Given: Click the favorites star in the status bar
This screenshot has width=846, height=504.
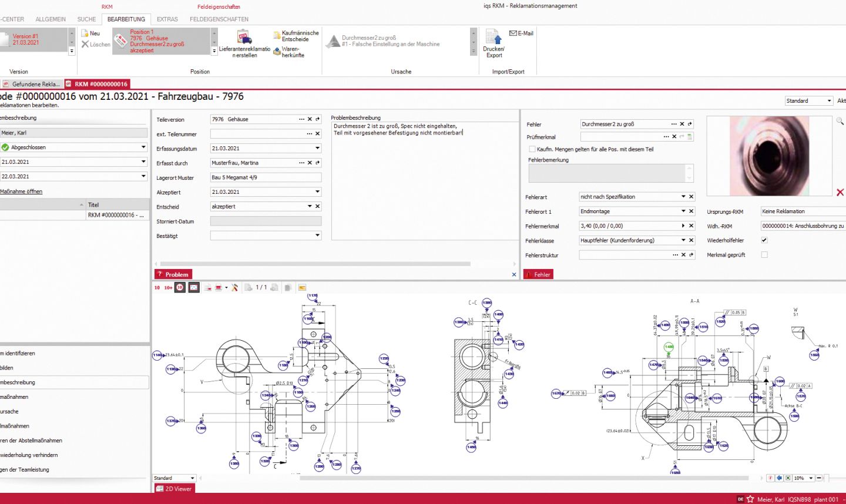Looking at the screenshot, I should point(750,499).
